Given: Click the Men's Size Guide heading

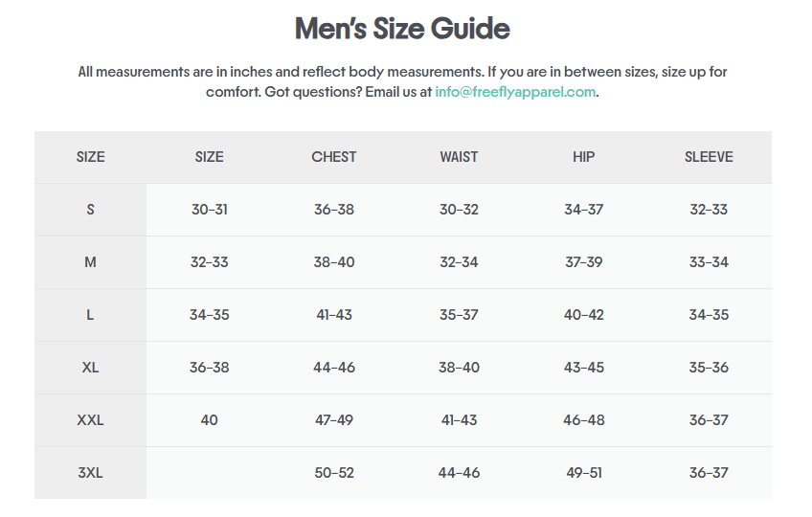Looking at the screenshot, I should coord(402,29).
